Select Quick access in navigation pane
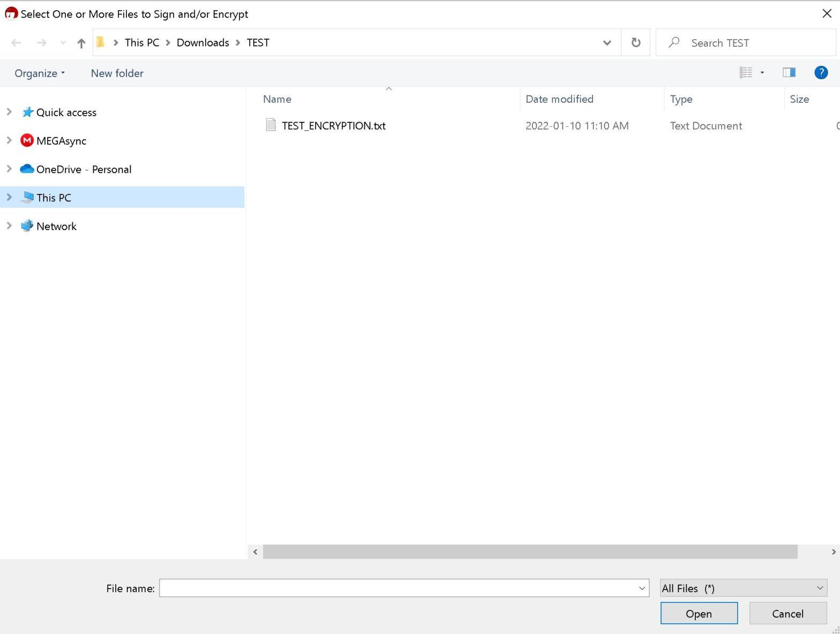Viewport: 840px width, 634px height. tap(66, 112)
